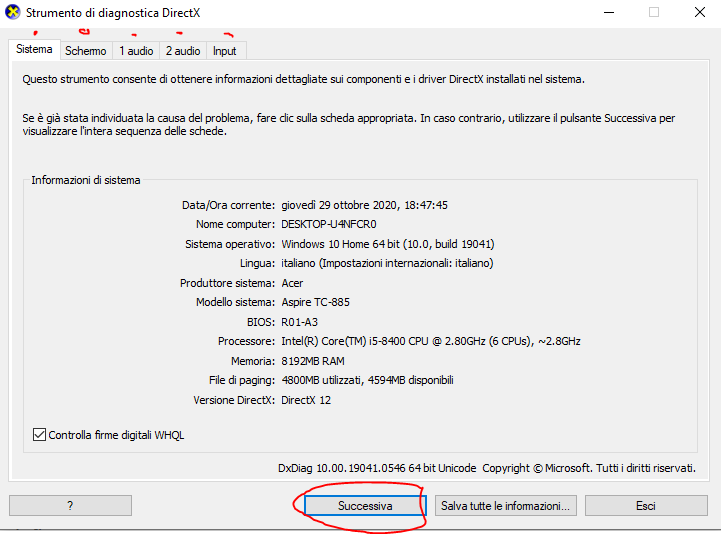Toggle Controlla firme digitali WHQL checkbox
Viewport: 721px width, 534px height.
coord(40,435)
